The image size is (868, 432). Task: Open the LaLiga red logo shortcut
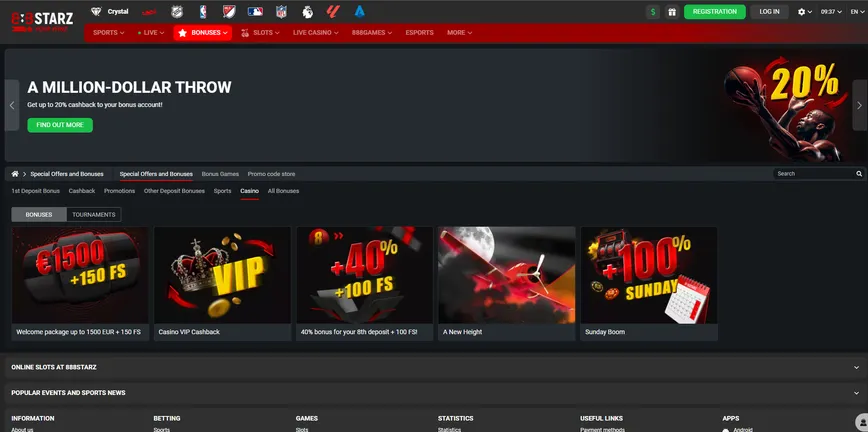333,12
